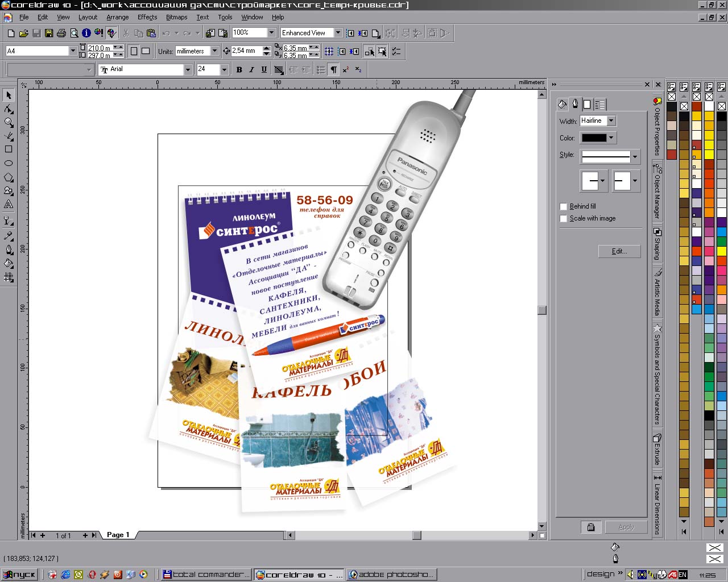Open the A4 paper size dropdown
The width and height of the screenshot is (728, 582).
point(73,51)
